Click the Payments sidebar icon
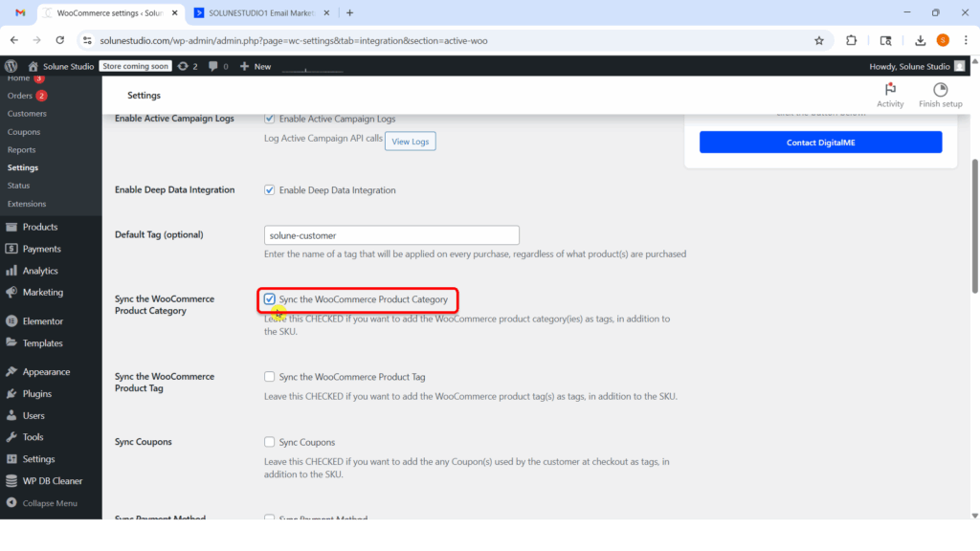 tap(11, 249)
